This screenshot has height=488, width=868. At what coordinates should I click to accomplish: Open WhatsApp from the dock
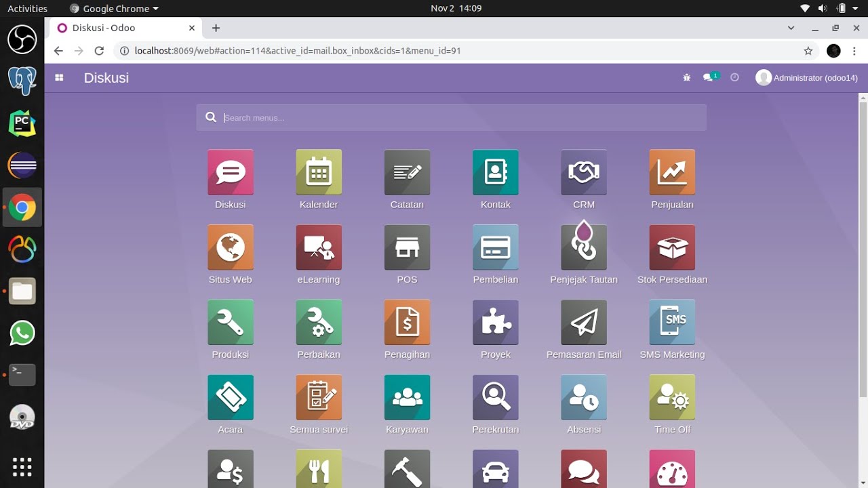click(x=22, y=333)
